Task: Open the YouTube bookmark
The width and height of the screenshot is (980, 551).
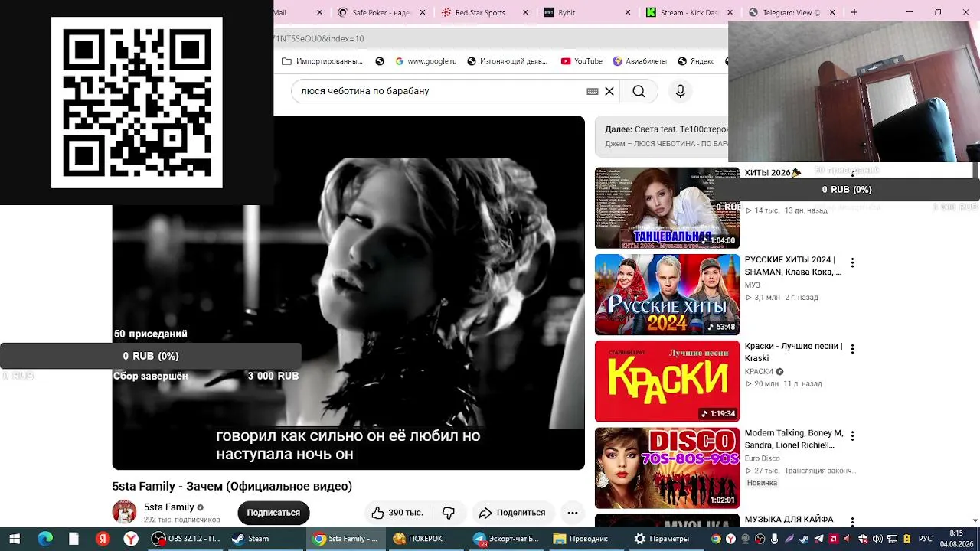Action: pos(582,61)
